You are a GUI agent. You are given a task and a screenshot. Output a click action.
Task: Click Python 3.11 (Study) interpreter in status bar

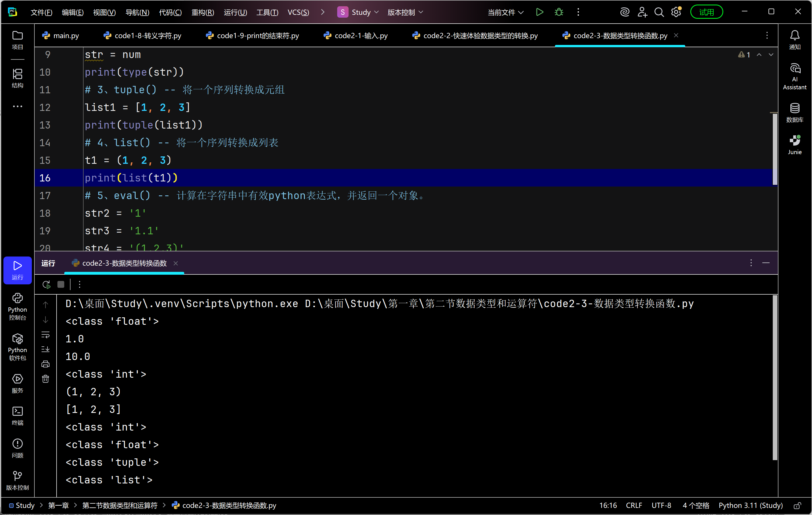pyautogui.click(x=750, y=506)
